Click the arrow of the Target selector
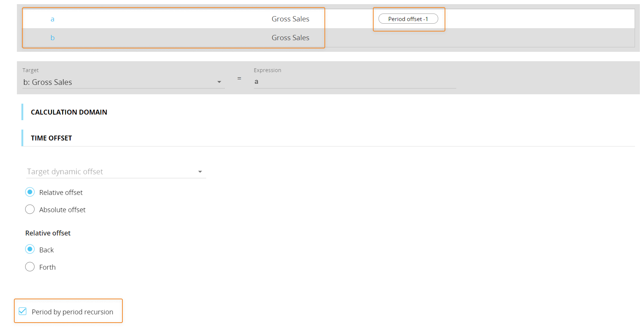The image size is (644, 332). (219, 82)
